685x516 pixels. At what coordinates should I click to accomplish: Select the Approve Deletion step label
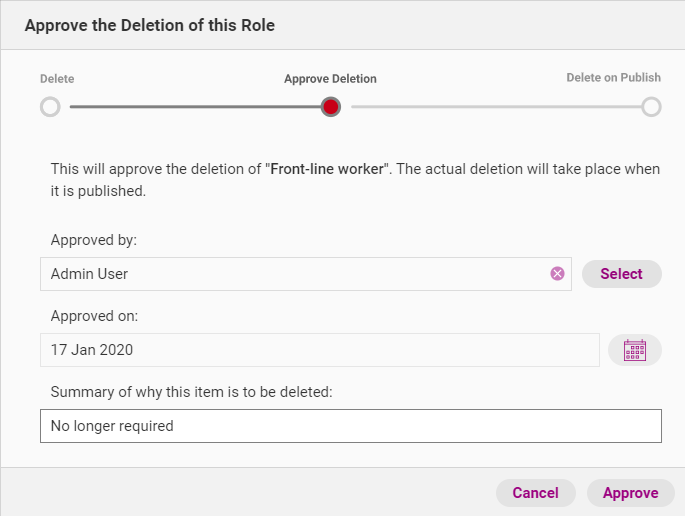tap(330, 79)
